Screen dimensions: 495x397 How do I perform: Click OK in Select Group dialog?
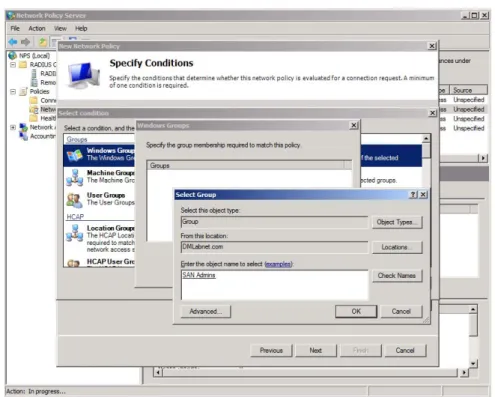coord(356,311)
